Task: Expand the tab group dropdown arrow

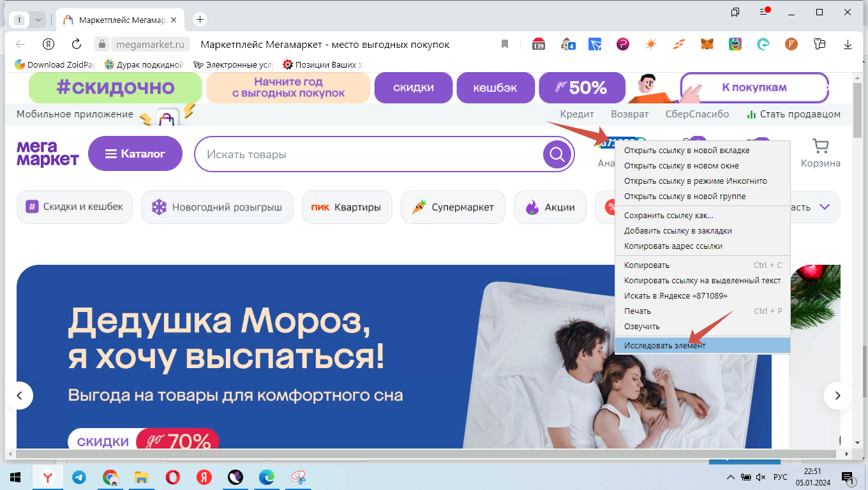Action: coord(38,20)
